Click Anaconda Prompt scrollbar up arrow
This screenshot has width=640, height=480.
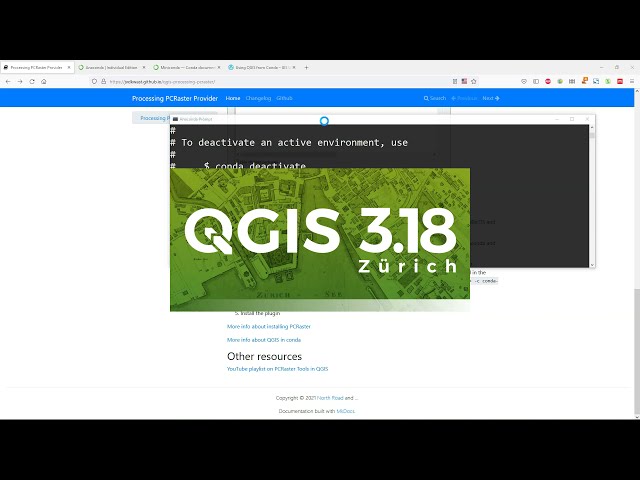tap(592, 128)
